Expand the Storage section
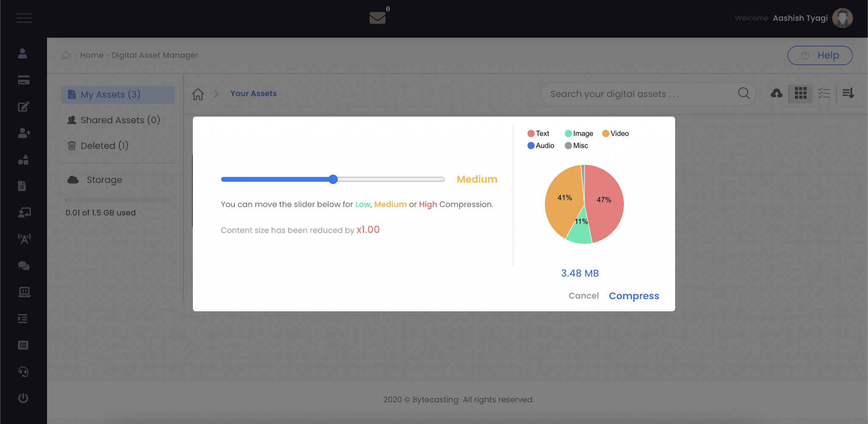The height and width of the screenshot is (424, 868). click(104, 180)
